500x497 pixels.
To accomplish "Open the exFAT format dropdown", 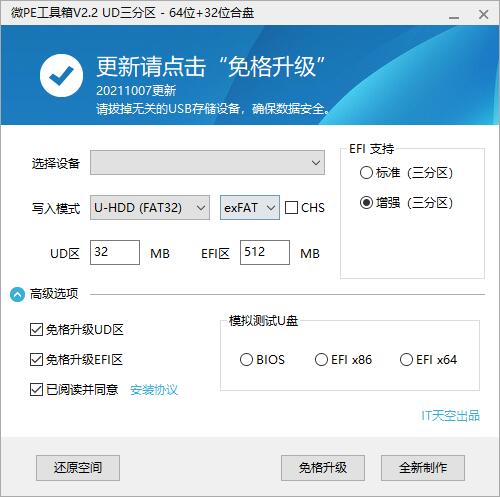I will [x=250, y=208].
